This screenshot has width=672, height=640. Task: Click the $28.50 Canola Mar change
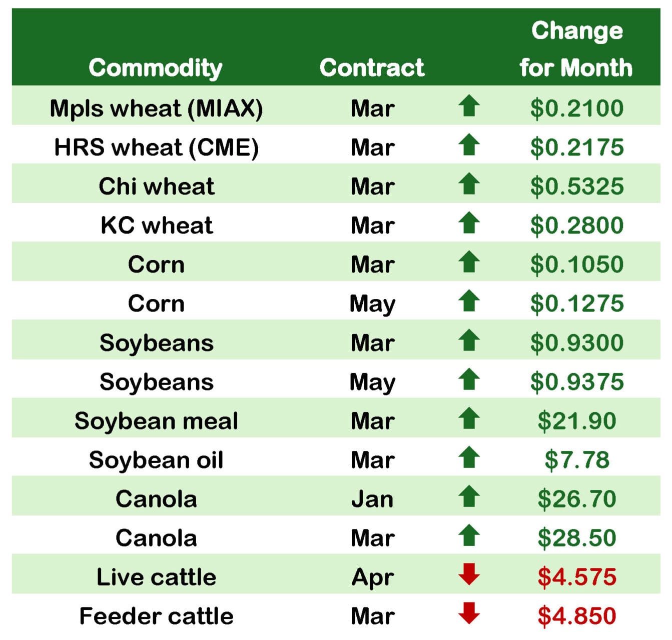coord(577,538)
